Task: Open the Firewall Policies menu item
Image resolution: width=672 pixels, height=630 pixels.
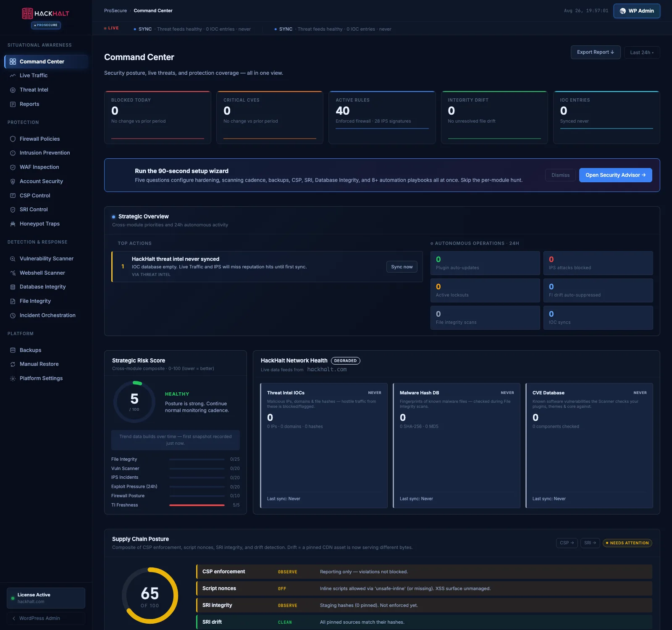Action: coord(46,139)
